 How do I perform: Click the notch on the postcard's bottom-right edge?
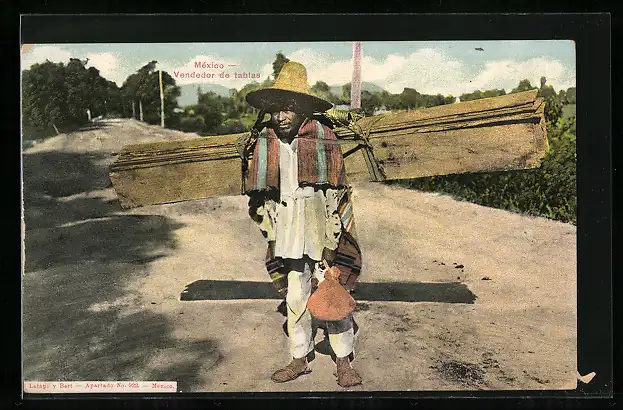pos(586,377)
